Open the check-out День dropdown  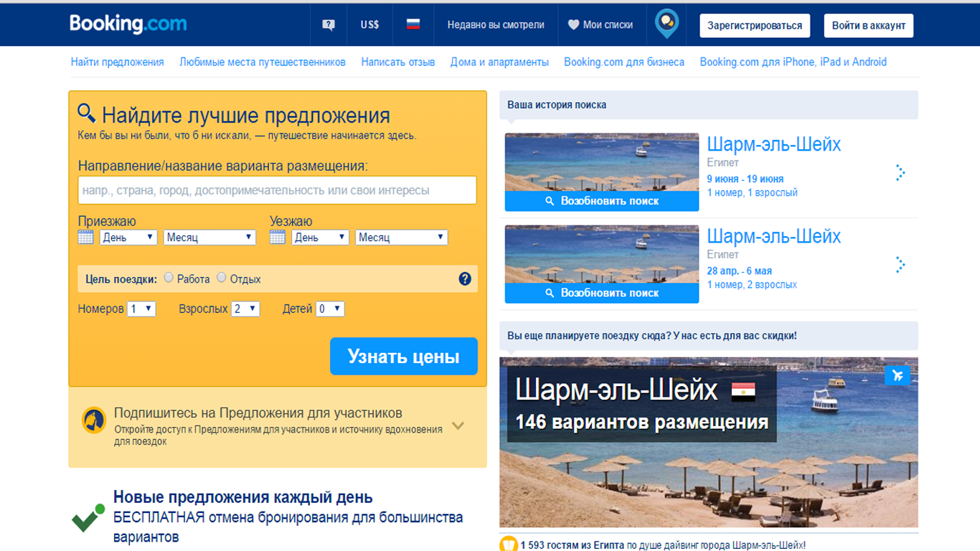[x=321, y=237]
